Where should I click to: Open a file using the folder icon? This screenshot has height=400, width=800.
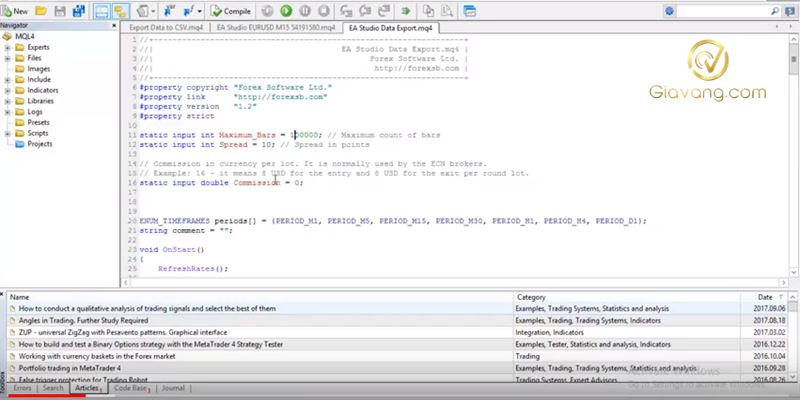tap(41, 11)
